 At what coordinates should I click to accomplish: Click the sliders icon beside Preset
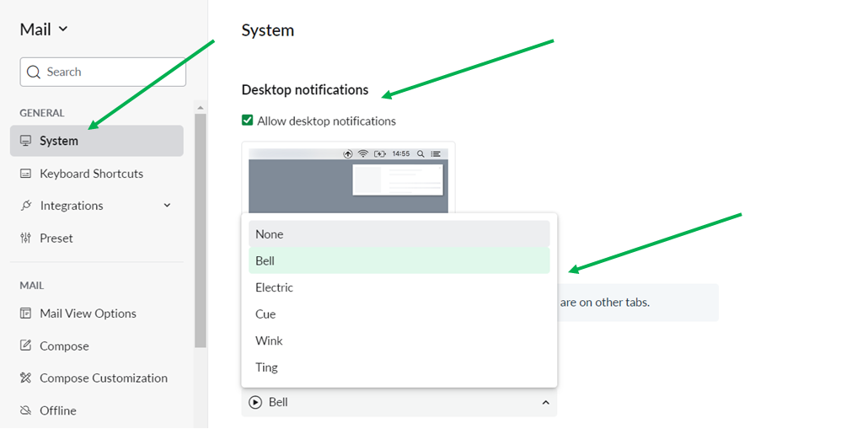25,239
